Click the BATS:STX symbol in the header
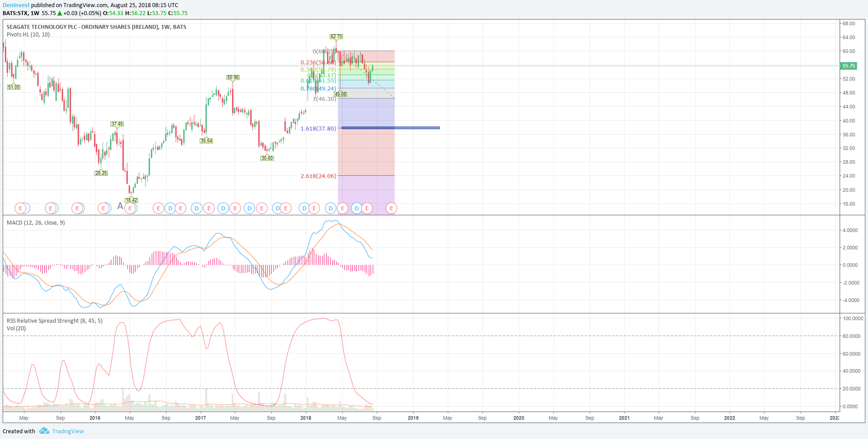This screenshot has height=439, width=868. point(15,13)
